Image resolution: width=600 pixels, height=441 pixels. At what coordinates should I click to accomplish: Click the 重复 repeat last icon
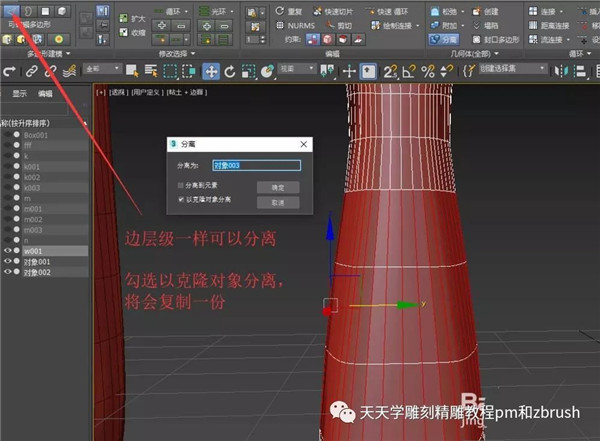click(289, 11)
